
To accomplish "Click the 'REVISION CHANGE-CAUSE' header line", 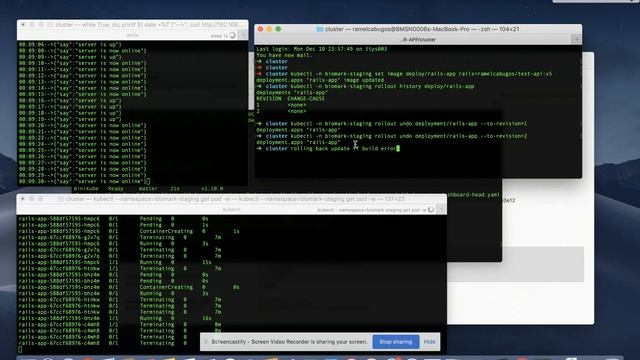I will 290,99.
